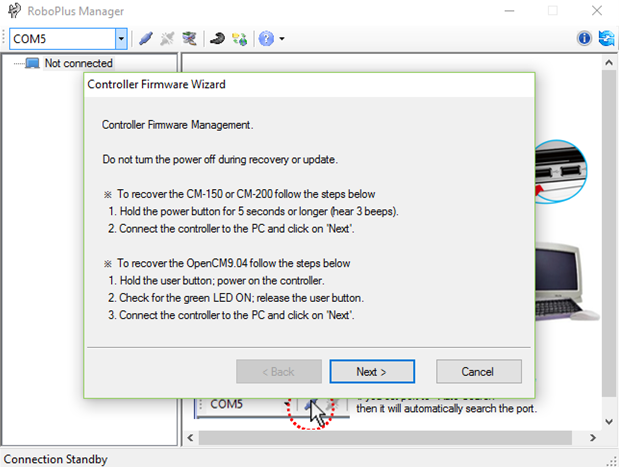Expand the Help icon dropdown arrow
619x467 pixels.
282,39
